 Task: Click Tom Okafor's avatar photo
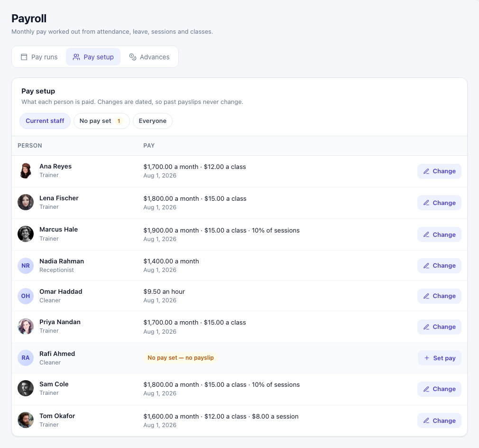26,420
